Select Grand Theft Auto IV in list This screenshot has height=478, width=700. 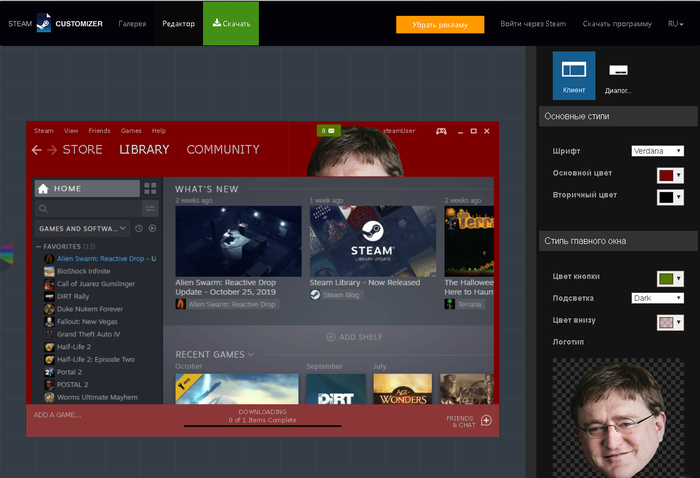(88, 334)
